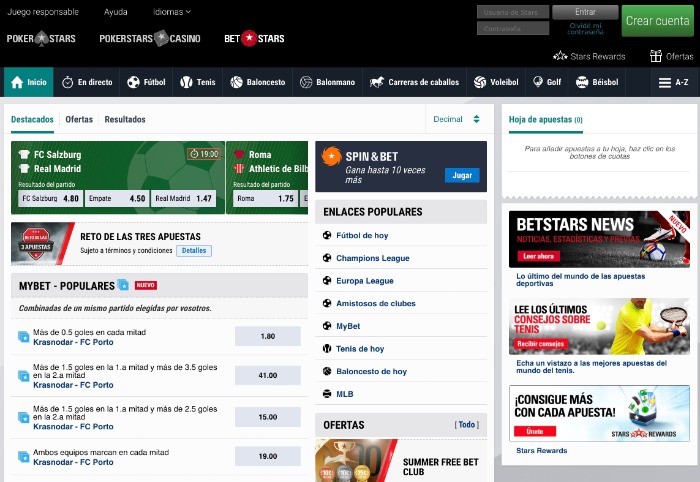Select the 19.00 odds button
This screenshot has height=482, width=700.
(x=268, y=456)
